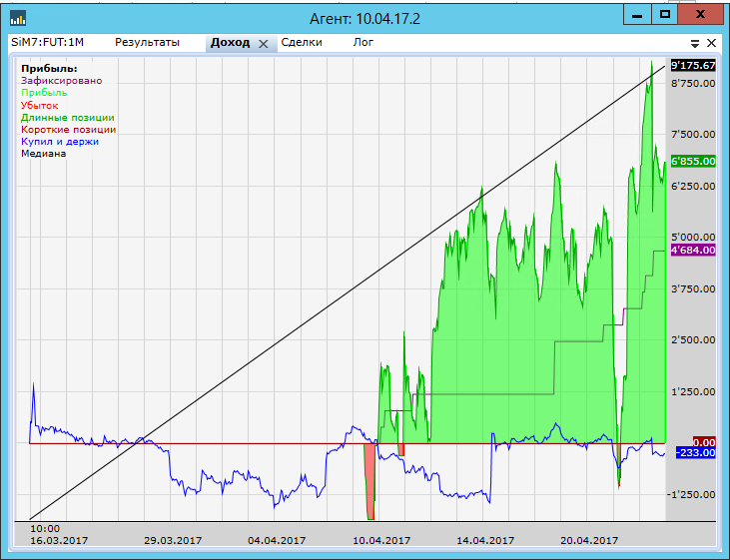Image resolution: width=730 pixels, height=560 pixels.
Task: Click the 29.03.2017 date label
Action: [x=173, y=541]
